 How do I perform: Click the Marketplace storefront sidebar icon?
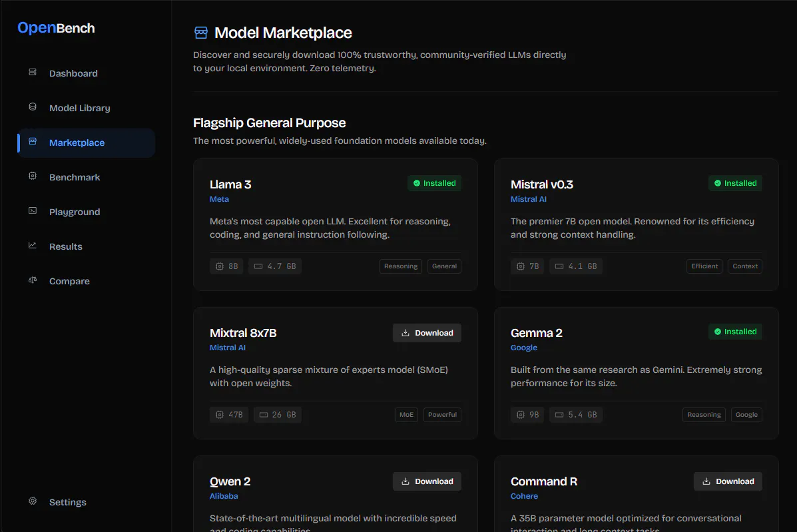click(x=33, y=141)
